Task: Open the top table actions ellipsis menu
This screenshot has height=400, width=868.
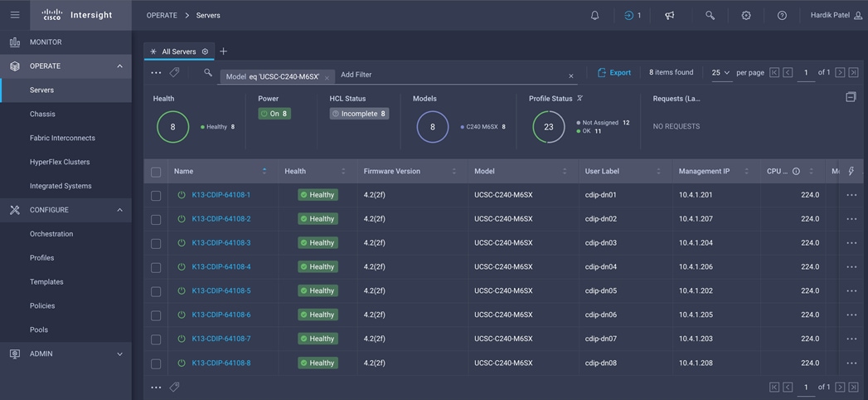Action: pyautogui.click(x=156, y=72)
